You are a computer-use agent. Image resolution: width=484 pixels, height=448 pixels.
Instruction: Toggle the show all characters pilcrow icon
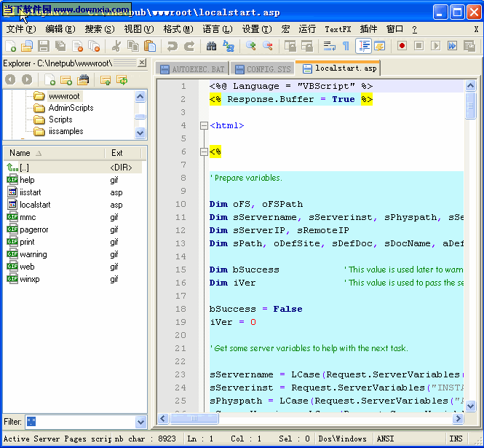(346, 46)
